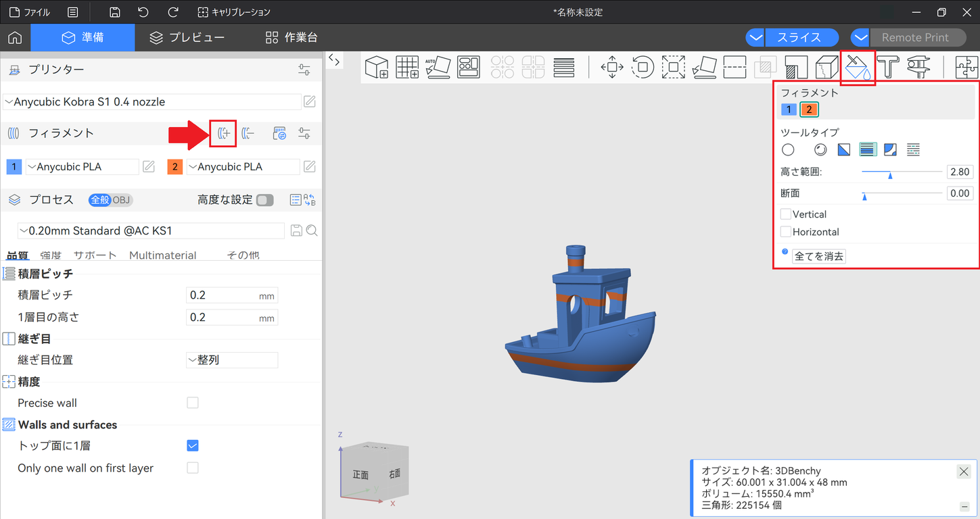
Task: Select the sphere brush tool type
Action: coord(820,149)
